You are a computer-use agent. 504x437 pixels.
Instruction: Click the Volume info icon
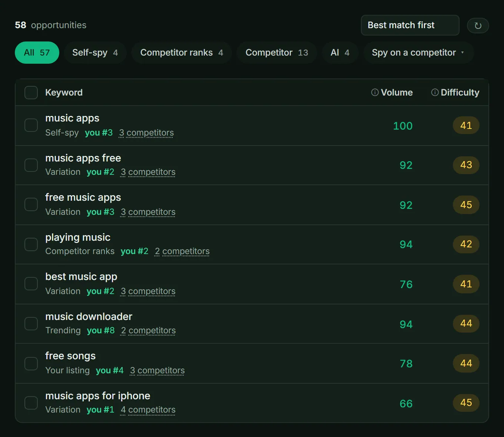(375, 92)
